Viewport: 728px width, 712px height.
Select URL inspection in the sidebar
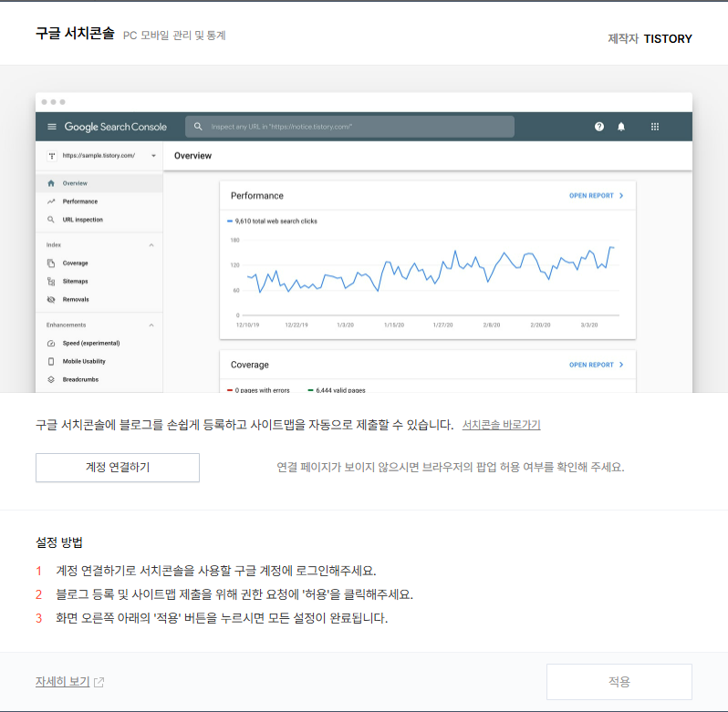(83, 220)
